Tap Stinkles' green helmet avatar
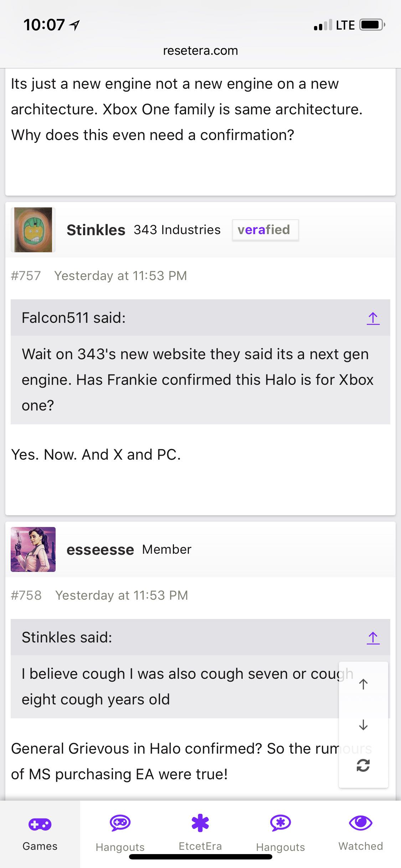 click(x=33, y=230)
